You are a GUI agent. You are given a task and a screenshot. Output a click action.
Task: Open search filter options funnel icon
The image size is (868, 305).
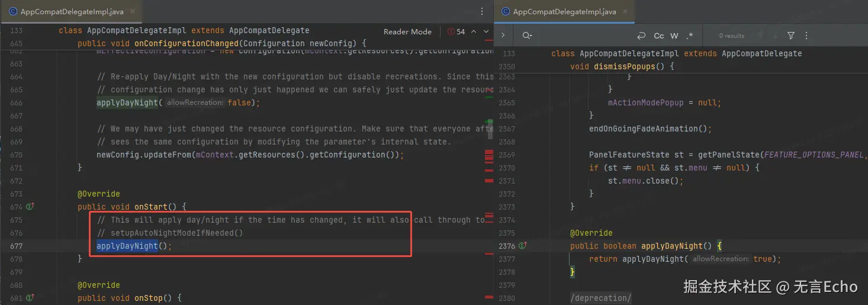[x=791, y=36]
